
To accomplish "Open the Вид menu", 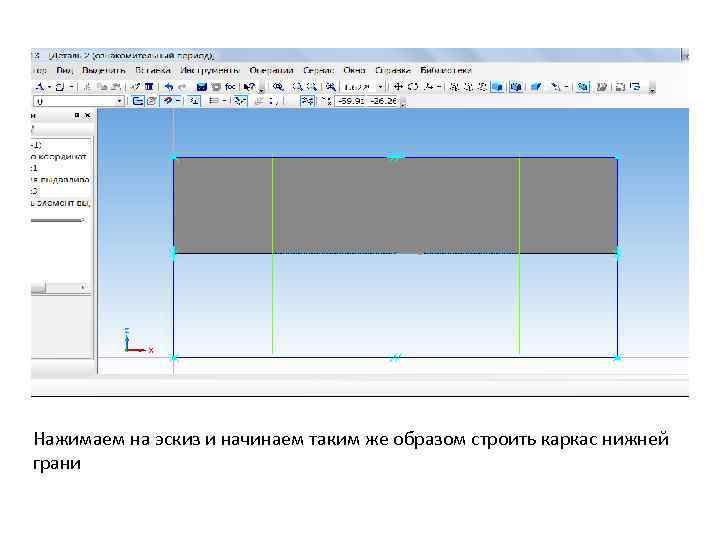I will pyautogui.click(x=64, y=70).
